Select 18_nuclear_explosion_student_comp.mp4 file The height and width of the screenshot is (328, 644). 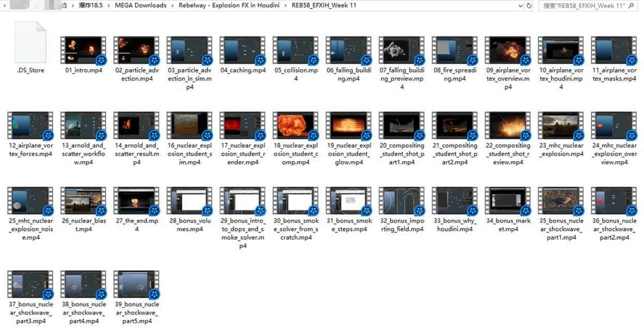296,126
